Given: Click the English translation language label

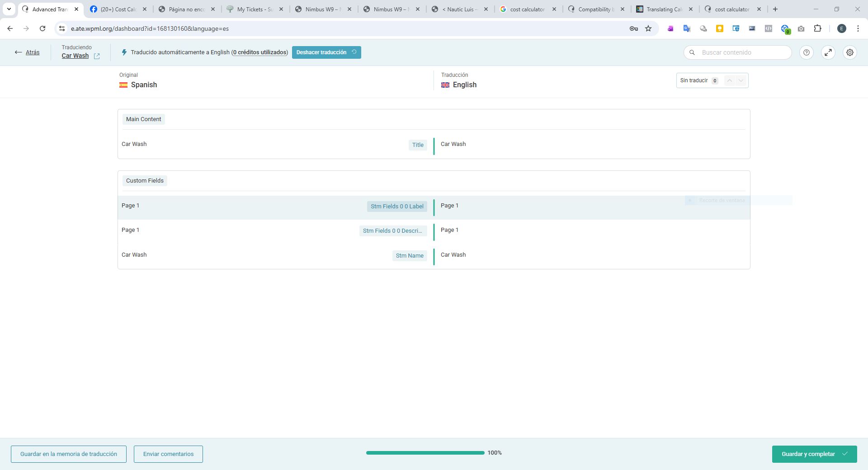Looking at the screenshot, I should [x=464, y=85].
